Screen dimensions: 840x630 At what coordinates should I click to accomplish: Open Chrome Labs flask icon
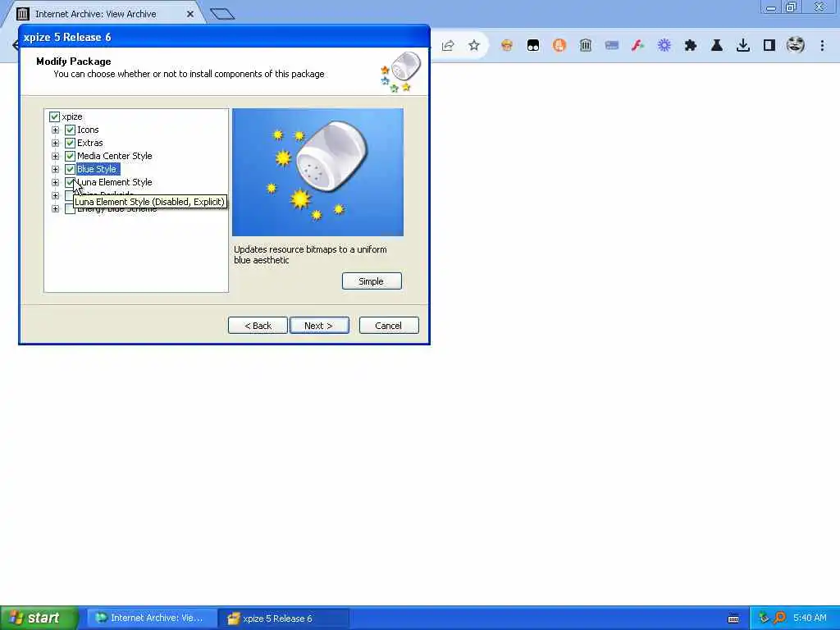click(x=717, y=46)
